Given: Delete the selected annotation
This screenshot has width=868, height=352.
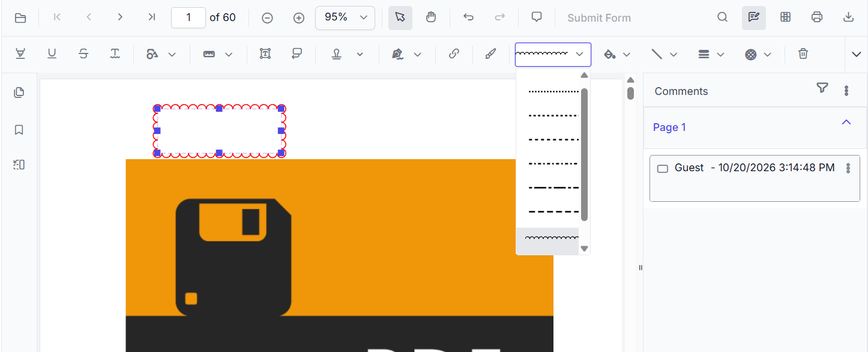Looking at the screenshot, I should 803,54.
